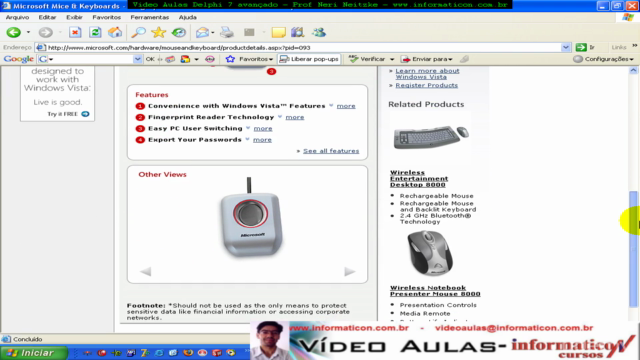Launch Internet Explorer from quick launch
The width and height of the screenshot is (640, 360).
point(159,353)
